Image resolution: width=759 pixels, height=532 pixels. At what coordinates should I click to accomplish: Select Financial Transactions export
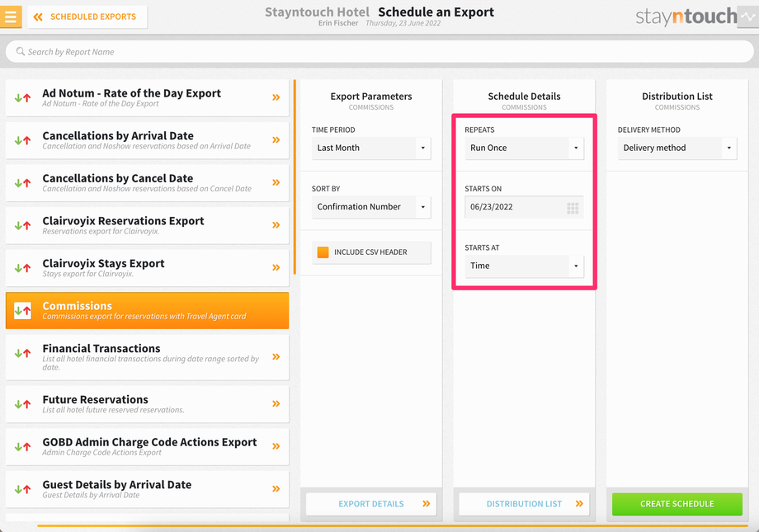click(x=147, y=357)
